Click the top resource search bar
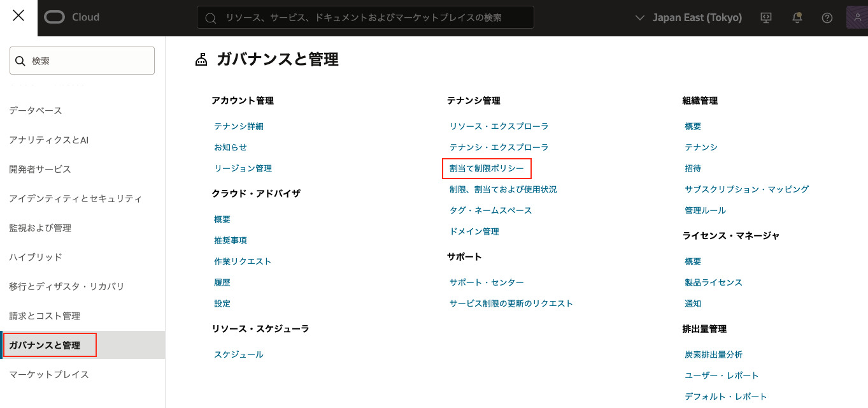Image resolution: width=868 pixels, height=408 pixels. 365,18
